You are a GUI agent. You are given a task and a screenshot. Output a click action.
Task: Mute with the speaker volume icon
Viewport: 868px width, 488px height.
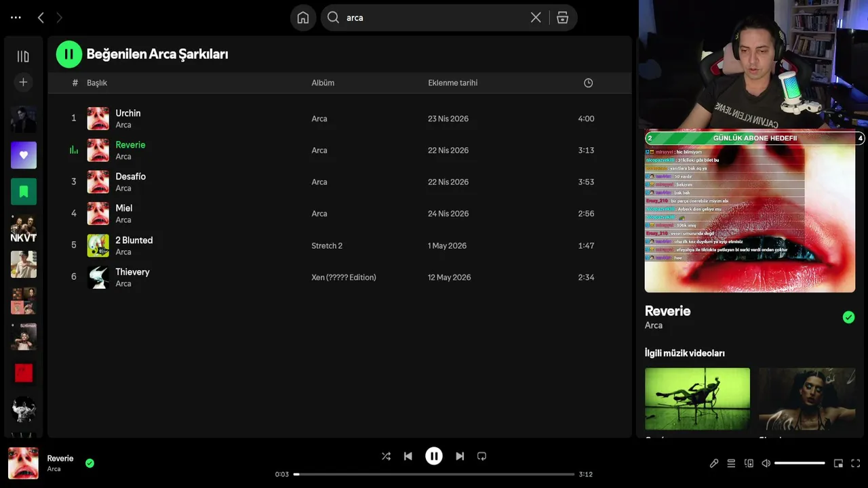coord(766,464)
